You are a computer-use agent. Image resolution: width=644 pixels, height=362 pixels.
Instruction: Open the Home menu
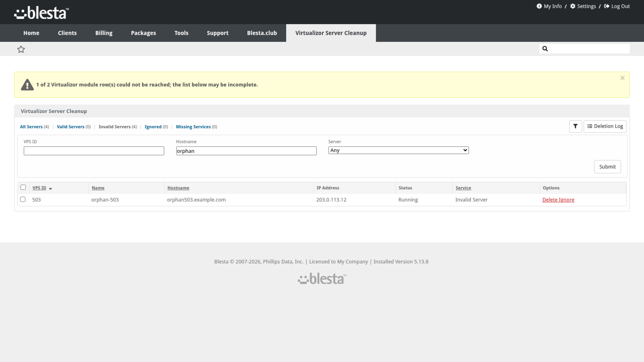[x=31, y=33]
